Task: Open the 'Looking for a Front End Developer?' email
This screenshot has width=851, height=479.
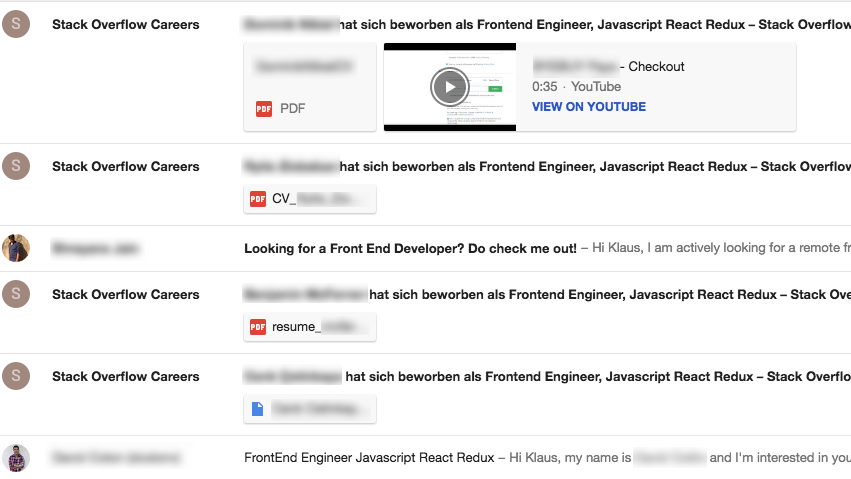Action: point(410,248)
